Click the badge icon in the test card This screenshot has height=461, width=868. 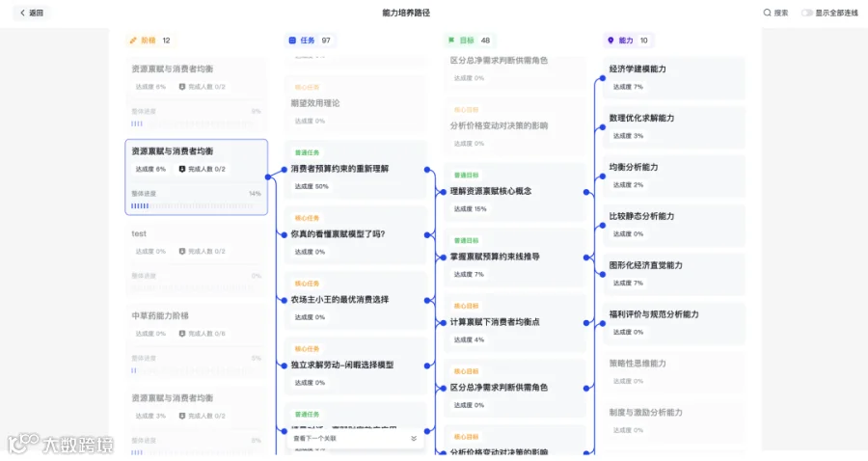181,252
